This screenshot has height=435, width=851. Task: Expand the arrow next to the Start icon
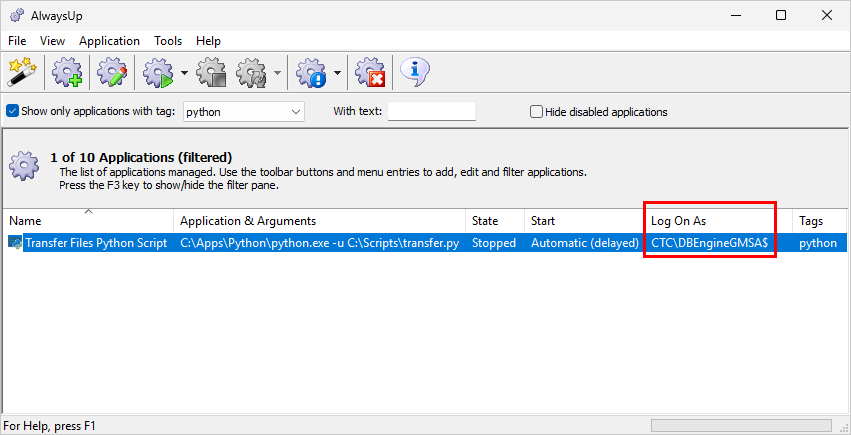pos(185,72)
